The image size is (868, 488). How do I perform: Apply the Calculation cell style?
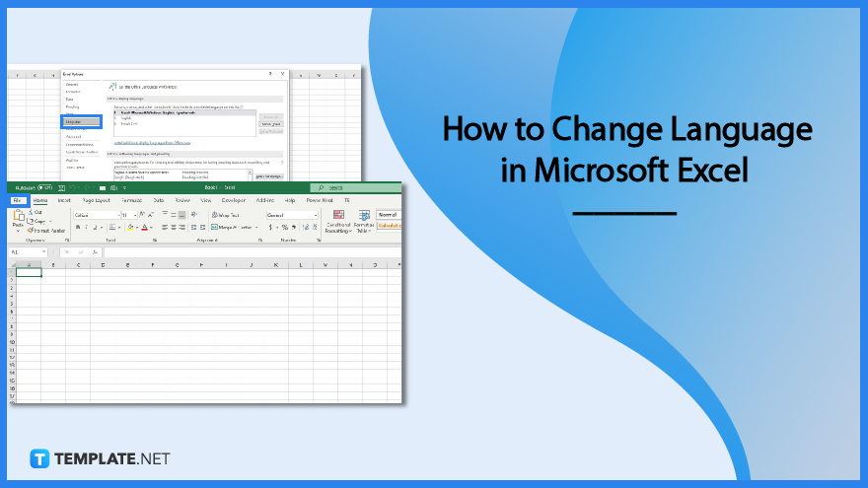pos(390,226)
